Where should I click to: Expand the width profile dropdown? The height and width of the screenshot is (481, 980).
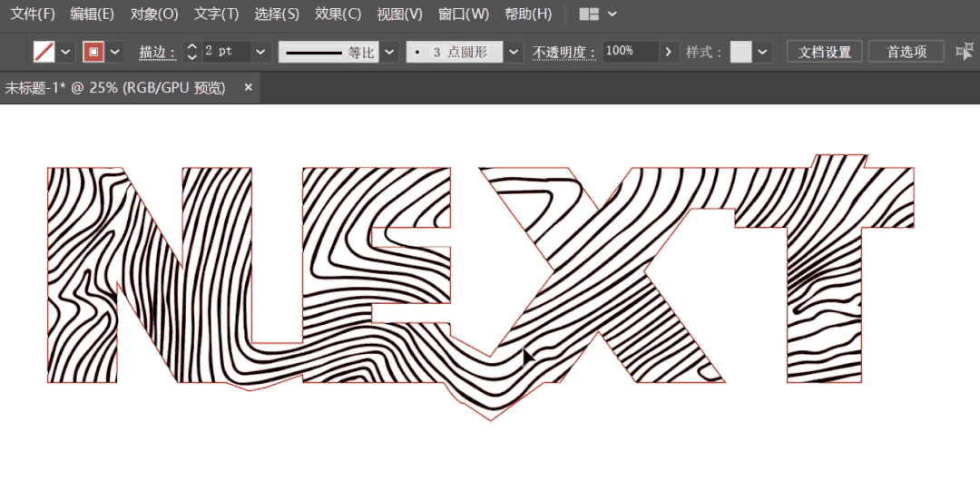coord(390,52)
